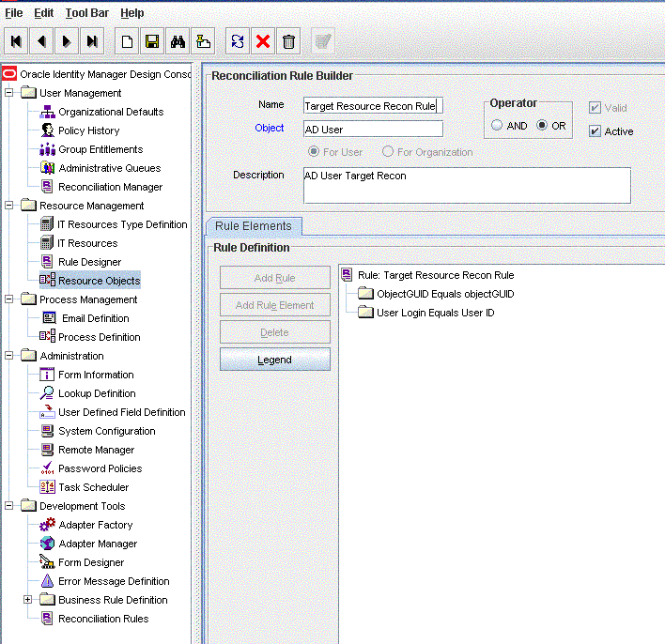
Task: Click the blue Object lookup label
Action: click(270, 128)
